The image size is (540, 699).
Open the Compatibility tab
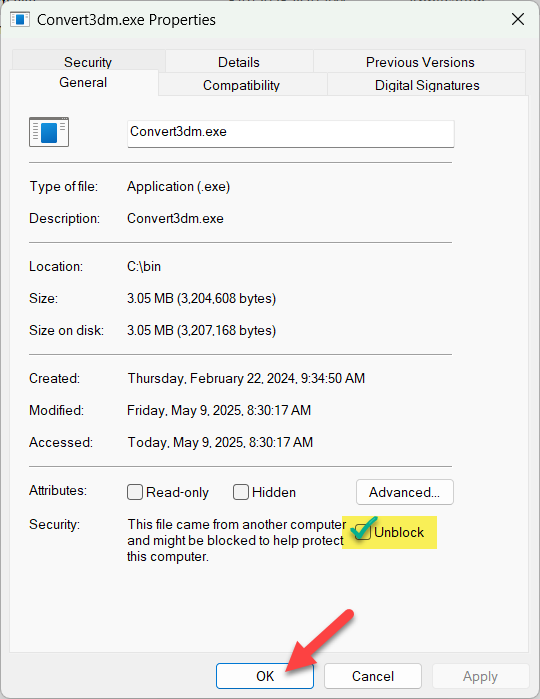tap(241, 85)
